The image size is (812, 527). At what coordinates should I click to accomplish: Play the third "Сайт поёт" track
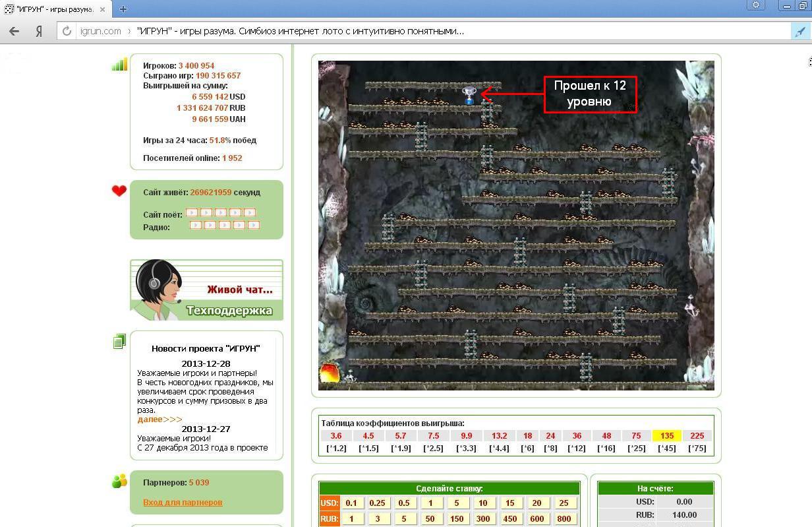(221, 213)
